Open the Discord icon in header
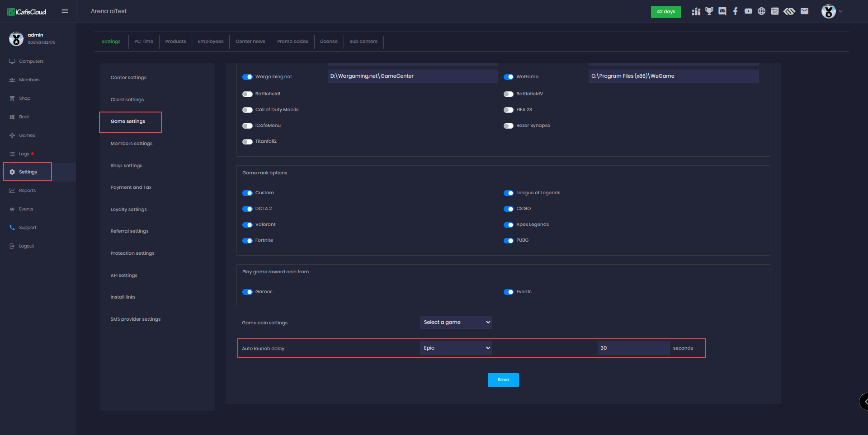Image resolution: width=868 pixels, height=435 pixels. pyautogui.click(x=722, y=11)
